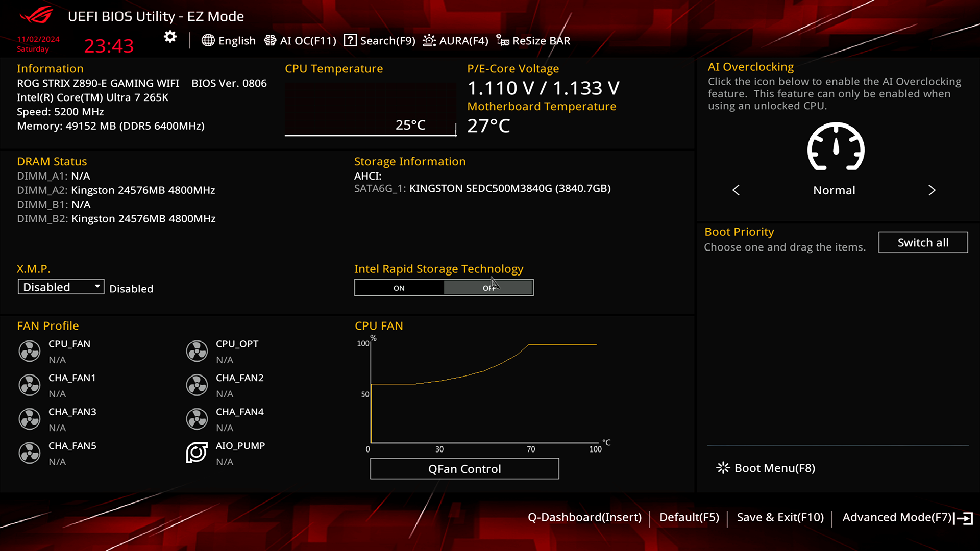Screen dimensions: 980x551
Task: Open ReSize BAR setting
Action: click(x=533, y=41)
